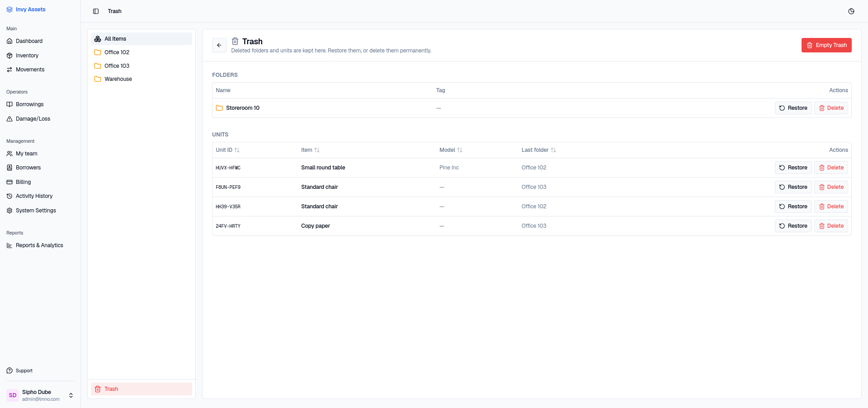This screenshot has height=408, width=868.
Task: Open Movements section
Action: (x=40, y=70)
